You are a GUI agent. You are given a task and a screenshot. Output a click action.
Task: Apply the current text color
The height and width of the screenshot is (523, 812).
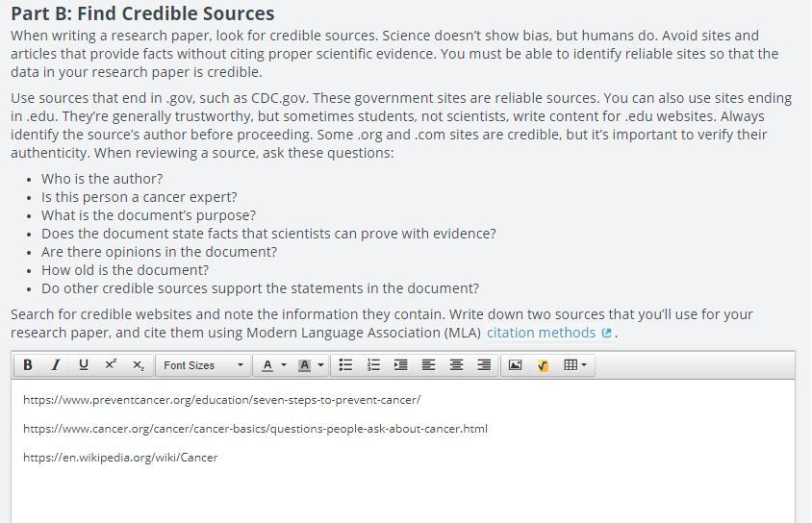267,365
